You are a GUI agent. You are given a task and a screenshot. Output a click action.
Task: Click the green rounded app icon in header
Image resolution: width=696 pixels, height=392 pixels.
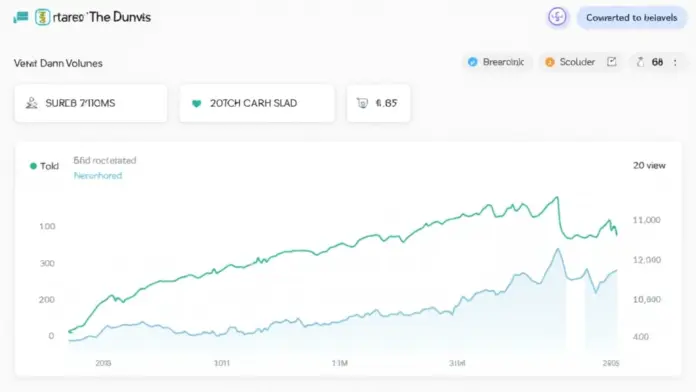43,17
